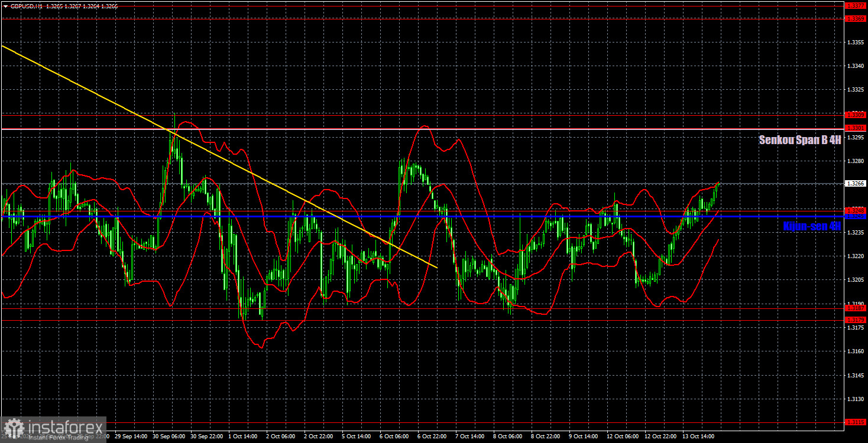Image resolution: width=868 pixels, height=443 pixels.
Task: Click the 1.3160 price axis value
Action: [x=856, y=351]
